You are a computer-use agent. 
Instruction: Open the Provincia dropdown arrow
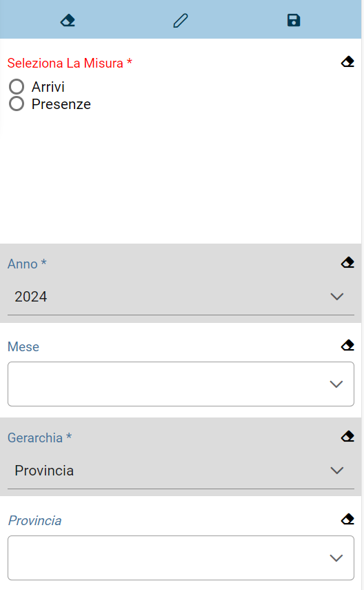(x=336, y=558)
